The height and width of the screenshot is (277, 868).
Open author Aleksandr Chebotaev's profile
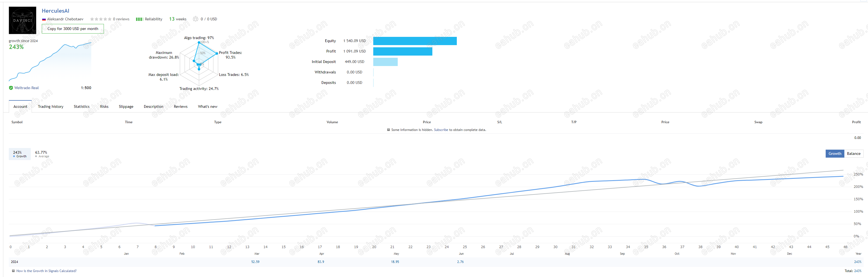(65, 19)
